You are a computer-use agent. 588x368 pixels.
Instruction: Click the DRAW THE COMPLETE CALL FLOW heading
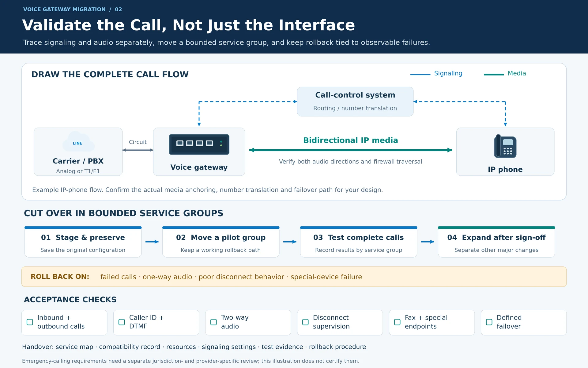pos(110,75)
